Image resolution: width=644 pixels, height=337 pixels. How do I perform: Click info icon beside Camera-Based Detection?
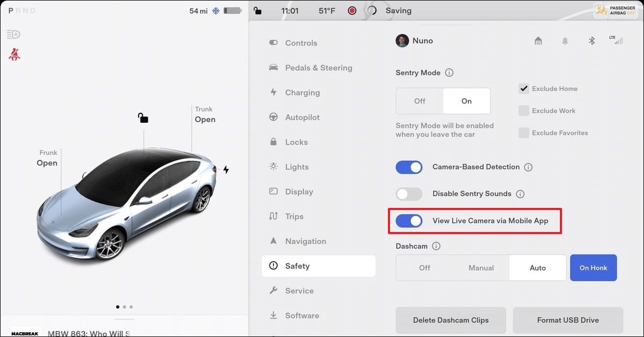point(528,167)
